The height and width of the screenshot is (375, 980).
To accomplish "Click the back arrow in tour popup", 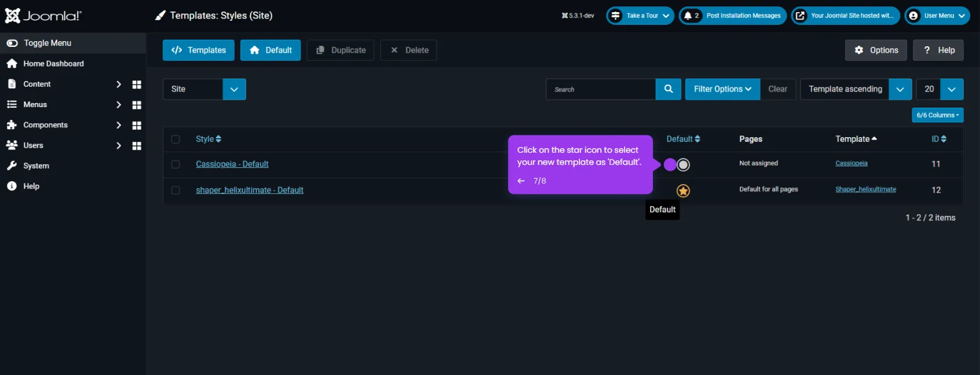I will click(x=521, y=181).
